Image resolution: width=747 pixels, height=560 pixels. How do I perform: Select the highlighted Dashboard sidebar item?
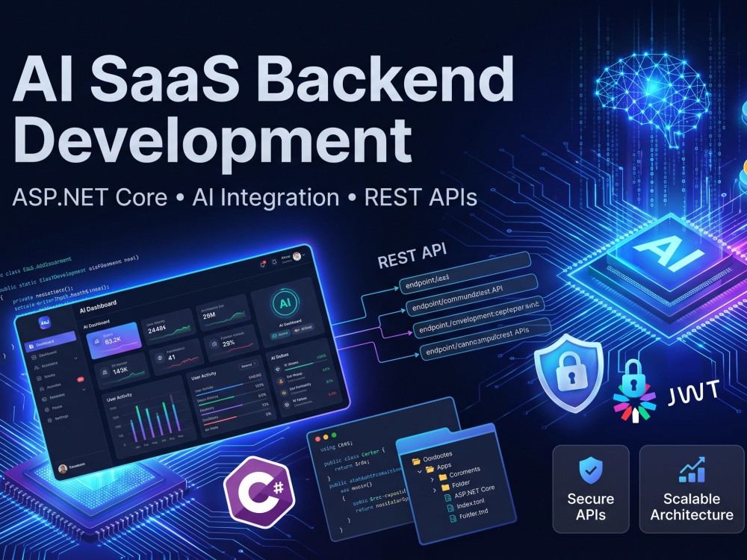pyautogui.click(x=50, y=341)
